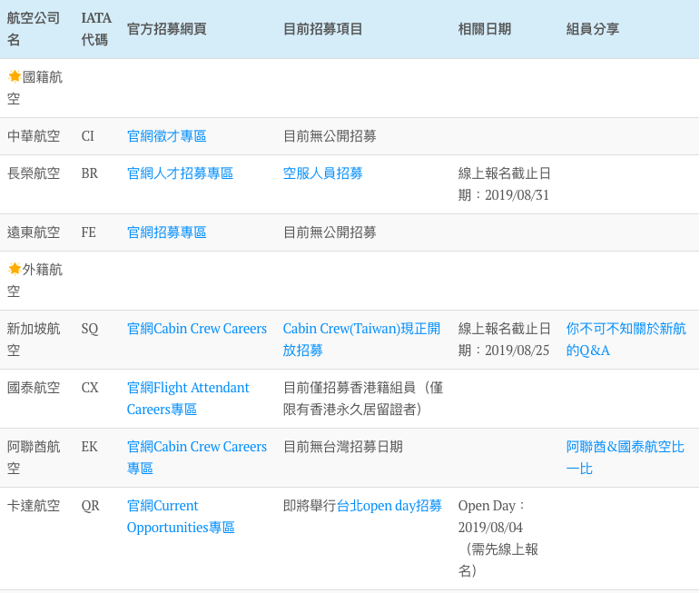Viewport: 700px width, 593px height.
Task: Open 阿聯酋 官網Cabin Crew Careers專區 link
Action: tap(197, 458)
